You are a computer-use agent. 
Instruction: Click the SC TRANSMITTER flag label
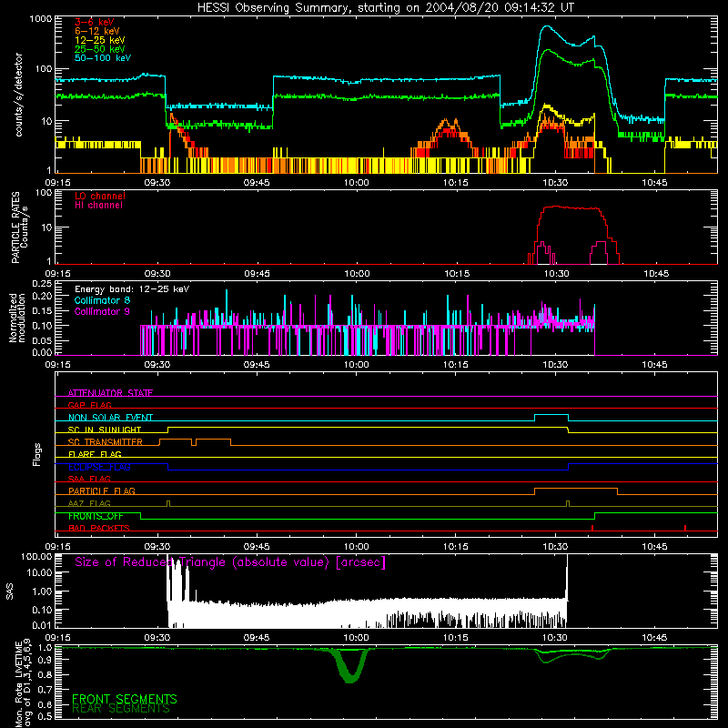click(x=106, y=442)
